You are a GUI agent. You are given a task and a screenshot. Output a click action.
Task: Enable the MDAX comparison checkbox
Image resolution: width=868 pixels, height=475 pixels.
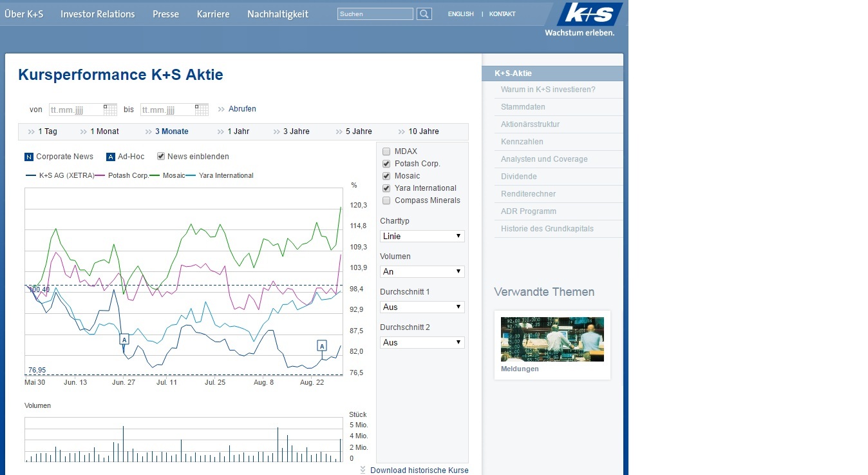pyautogui.click(x=386, y=151)
